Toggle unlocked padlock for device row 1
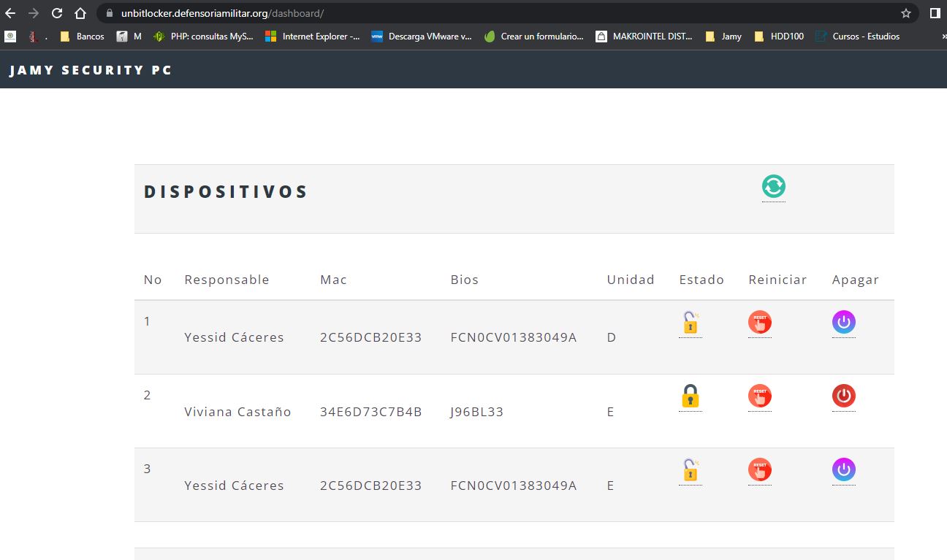Screen dimensions: 947x560 (x=690, y=323)
